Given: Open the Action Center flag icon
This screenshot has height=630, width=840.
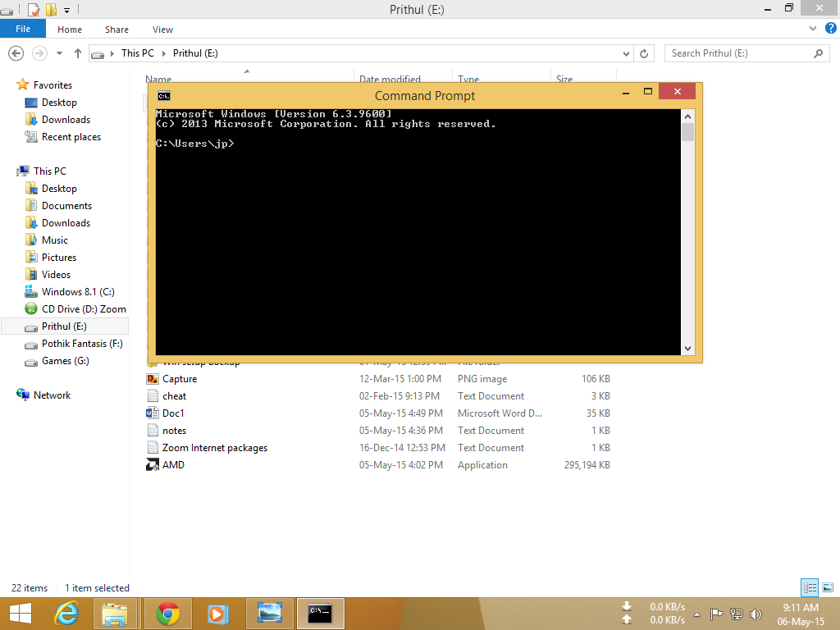Looking at the screenshot, I should click(x=716, y=614).
